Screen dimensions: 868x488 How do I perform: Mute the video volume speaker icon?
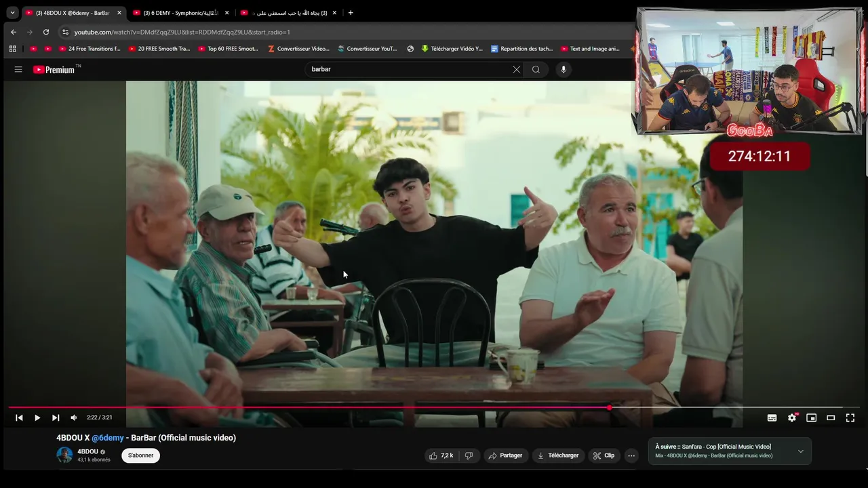coord(74,418)
